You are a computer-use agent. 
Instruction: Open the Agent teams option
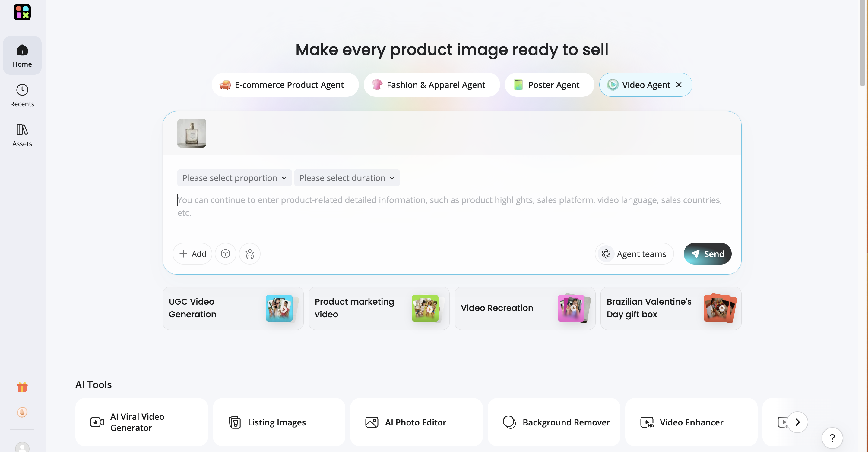point(634,253)
